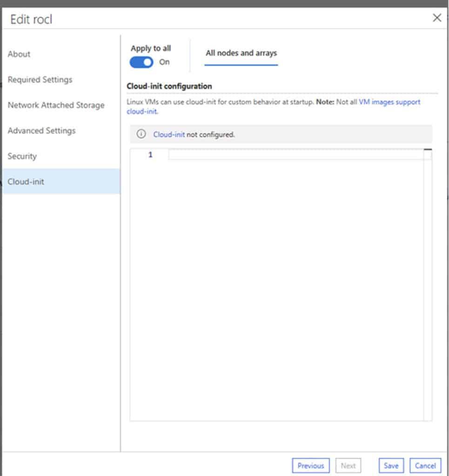Click the Previous button
The height and width of the screenshot is (476, 449).
(x=310, y=465)
